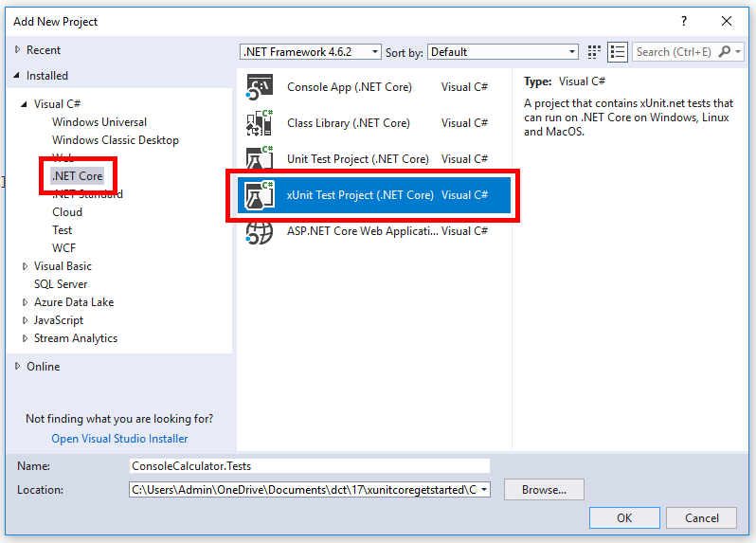Screen dimensions: 756x543
Task: Expand the Stream Analytics node
Action: [x=25, y=338]
